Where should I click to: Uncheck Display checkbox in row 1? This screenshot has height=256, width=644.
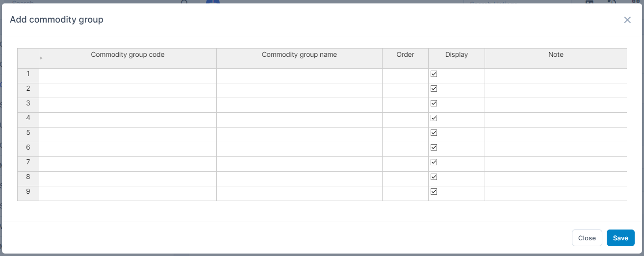pos(434,74)
